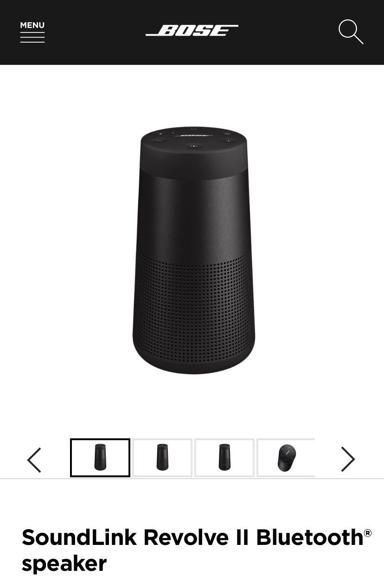
Task: Select the first highlighted speaker thumbnail
Action: (100, 458)
